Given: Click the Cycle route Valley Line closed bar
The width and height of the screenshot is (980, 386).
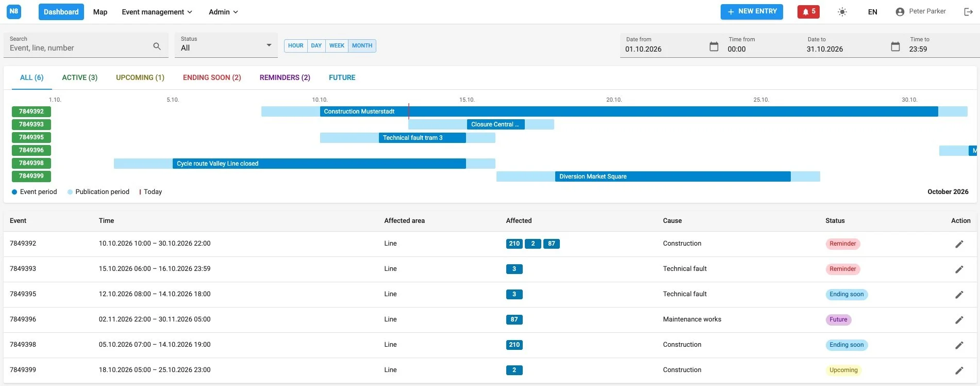Looking at the screenshot, I should tap(319, 164).
